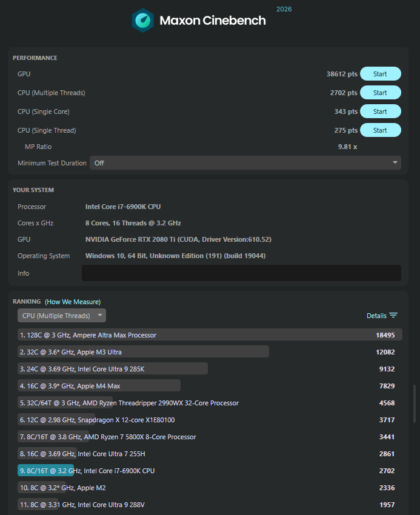The width and height of the screenshot is (420, 515).
Task: Click the Processor value Intel Core i7-6900K CPU
Action: [x=123, y=207]
